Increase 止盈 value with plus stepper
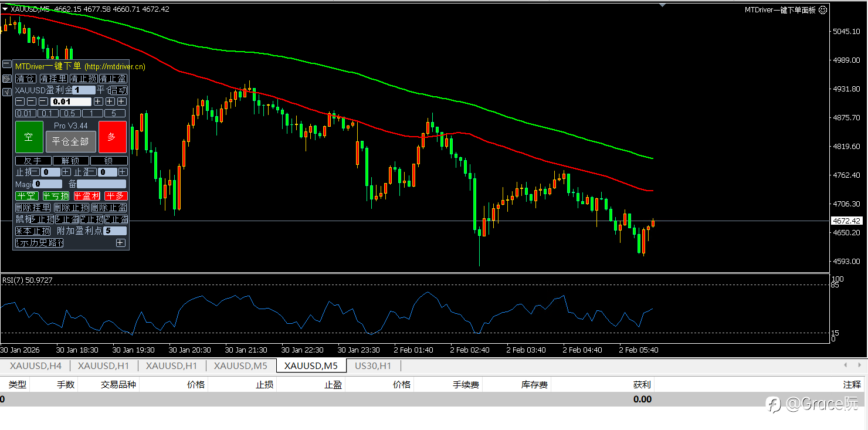 click(123, 172)
